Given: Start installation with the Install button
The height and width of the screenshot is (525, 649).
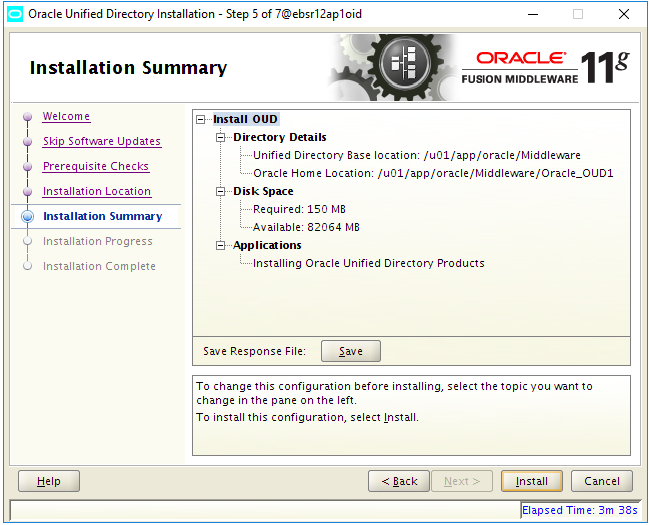Looking at the screenshot, I should pos(532,481).
